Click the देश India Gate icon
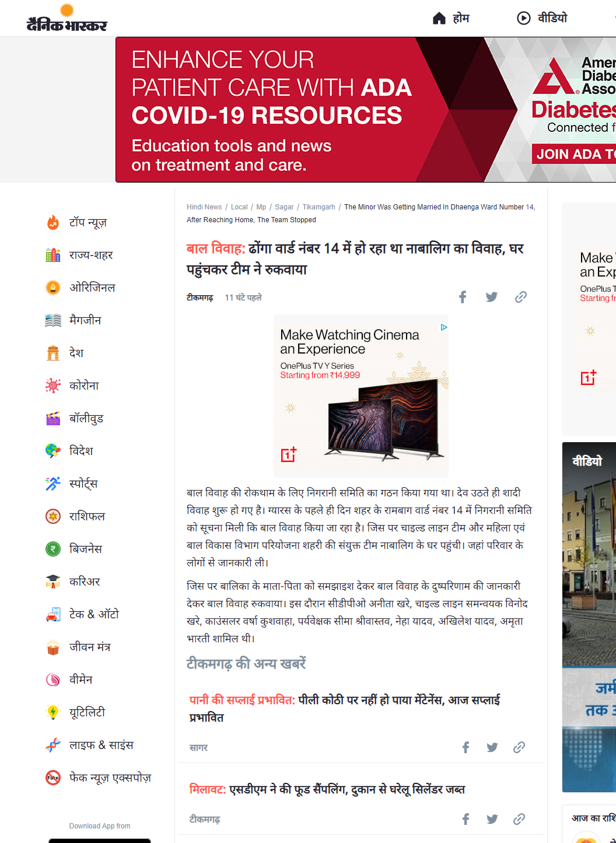 53,353
